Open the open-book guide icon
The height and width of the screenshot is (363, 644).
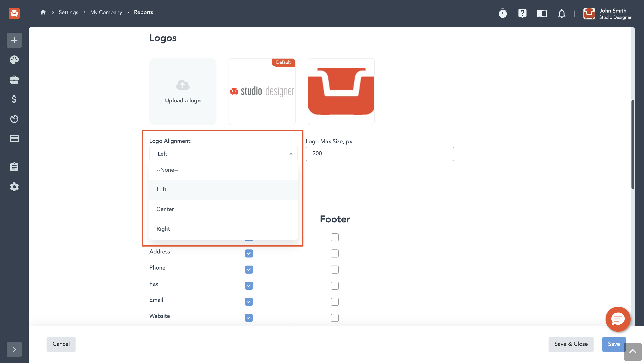coord(542,13)
